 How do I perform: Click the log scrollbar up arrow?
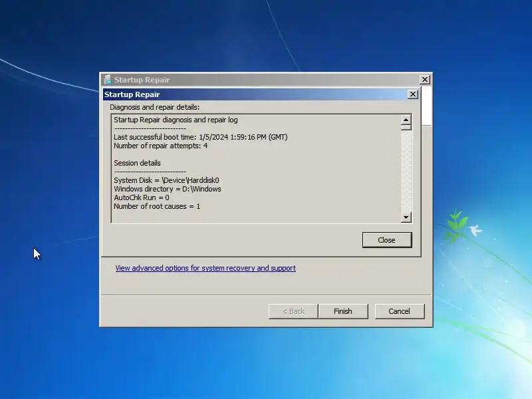click(406, 120)
